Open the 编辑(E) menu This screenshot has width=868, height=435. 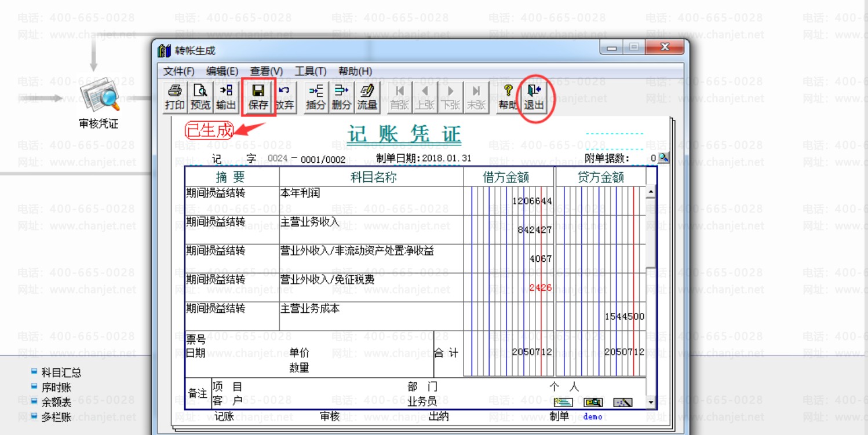pyautogui.click(x=222, y=71)
